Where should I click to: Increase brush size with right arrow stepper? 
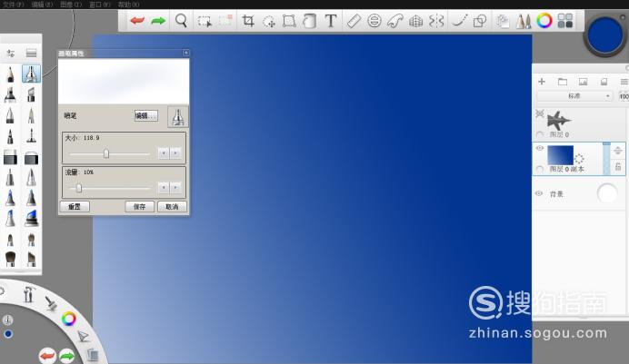click(x=175, y=153)
